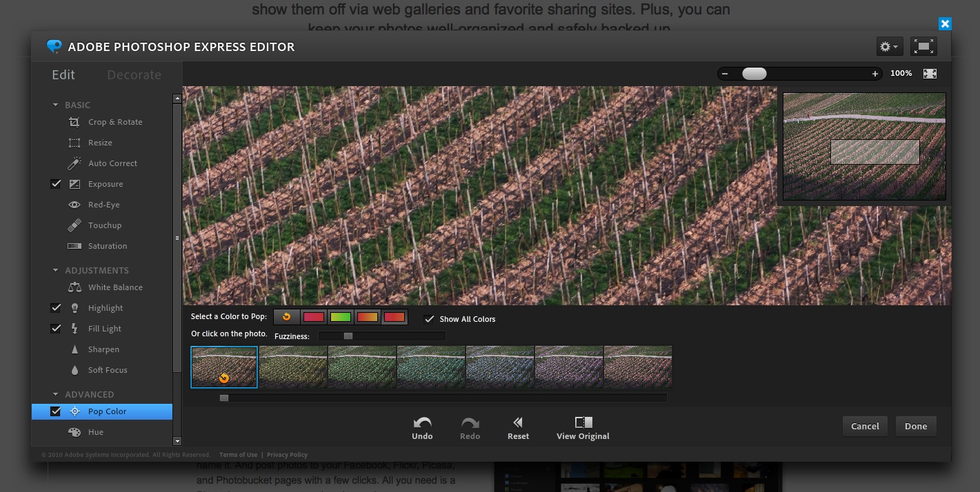Click the thumbnail strip scroll handle
This screenshot has height=492, width=980.
click(x=224, y=398)
